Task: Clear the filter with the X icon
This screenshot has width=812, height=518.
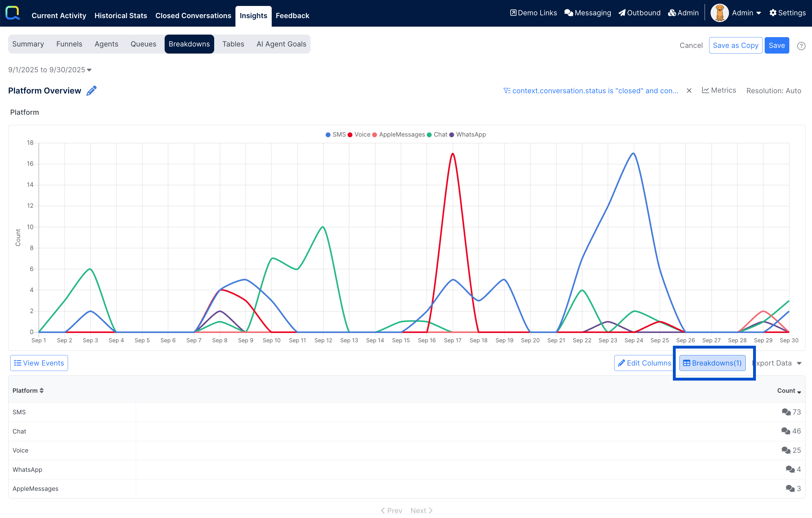Action: (689, 91)
